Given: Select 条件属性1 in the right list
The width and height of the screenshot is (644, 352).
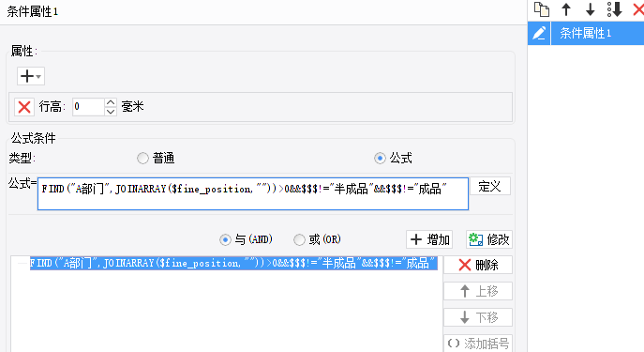Looking at the screenshot, I should [x=597, y=33].
